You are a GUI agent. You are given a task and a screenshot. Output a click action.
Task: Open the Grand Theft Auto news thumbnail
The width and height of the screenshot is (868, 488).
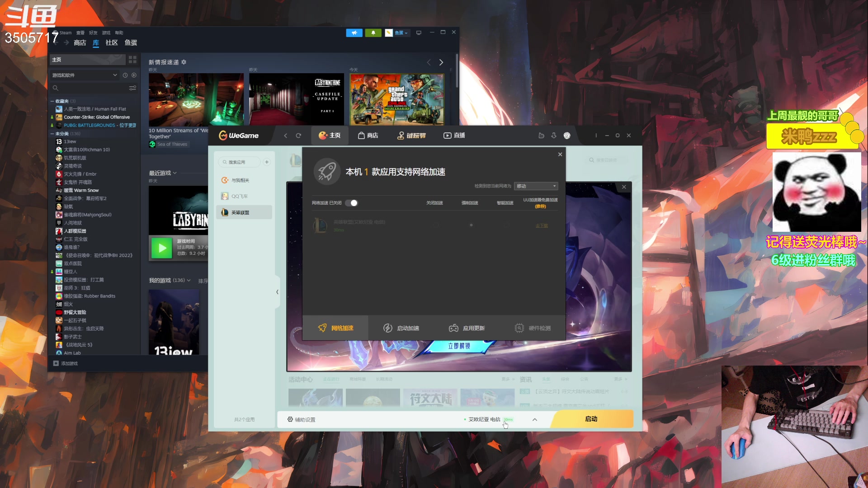(x=397, y=99)
